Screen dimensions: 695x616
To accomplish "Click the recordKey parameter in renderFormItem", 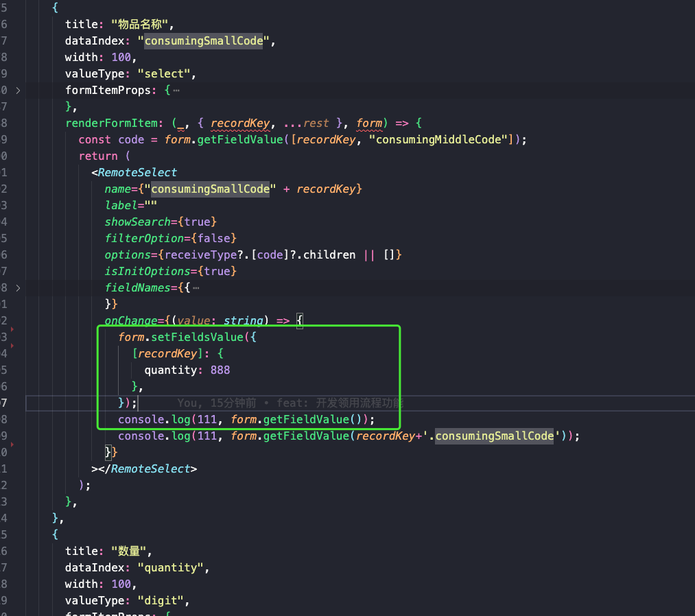I will [x=241, y=123].
